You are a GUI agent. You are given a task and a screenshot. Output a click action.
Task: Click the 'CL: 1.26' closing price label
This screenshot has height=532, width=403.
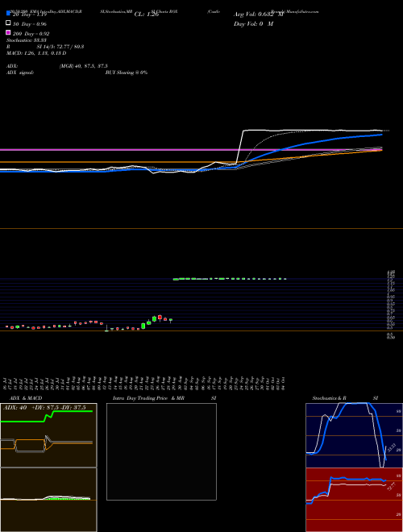click(147, 15)
